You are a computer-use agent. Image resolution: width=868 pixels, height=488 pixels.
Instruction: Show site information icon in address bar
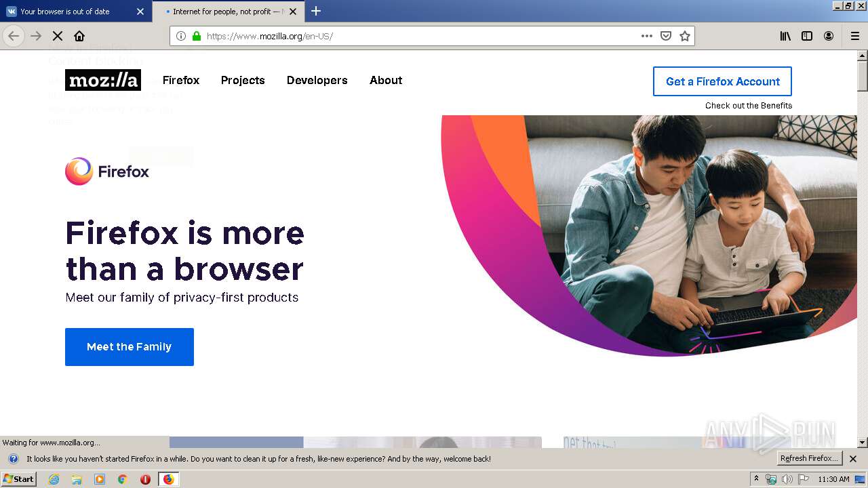tap(181, 36)
